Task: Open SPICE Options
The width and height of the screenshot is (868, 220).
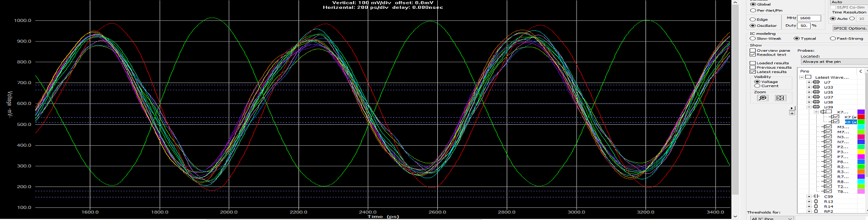Action: point(850,28)
